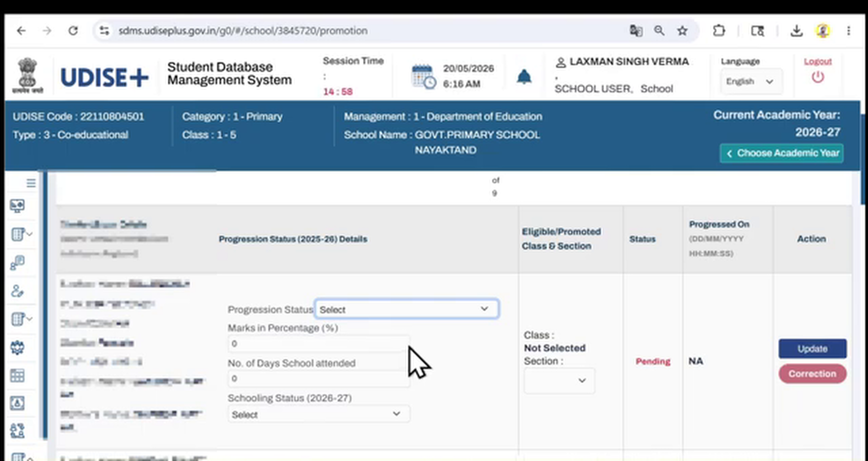This screenshot has height=461, width=868.
Task: Open the Language English dropdown
Action: tap(750, 81)
